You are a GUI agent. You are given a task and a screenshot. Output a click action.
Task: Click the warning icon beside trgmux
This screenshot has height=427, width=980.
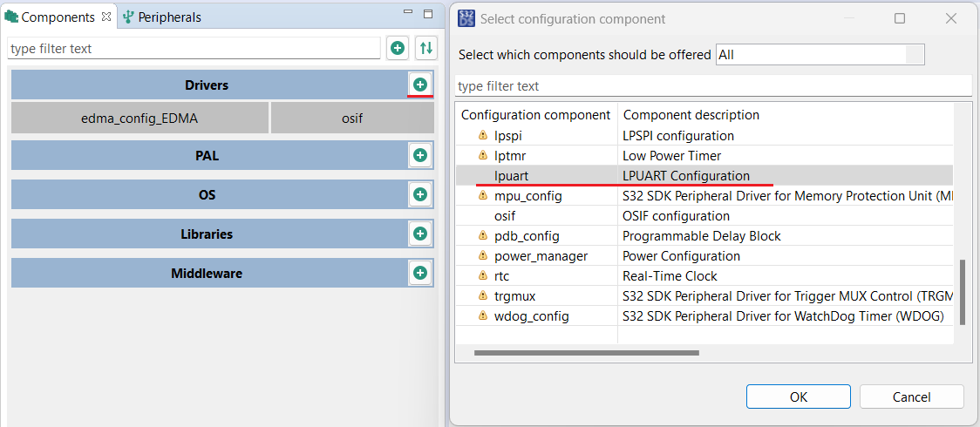point(482,296)
